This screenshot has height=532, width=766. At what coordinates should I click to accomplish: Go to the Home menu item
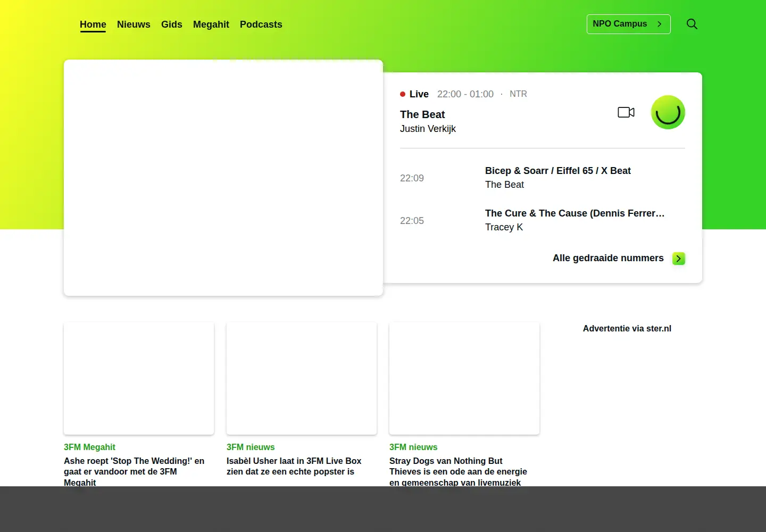pos(93,24)
